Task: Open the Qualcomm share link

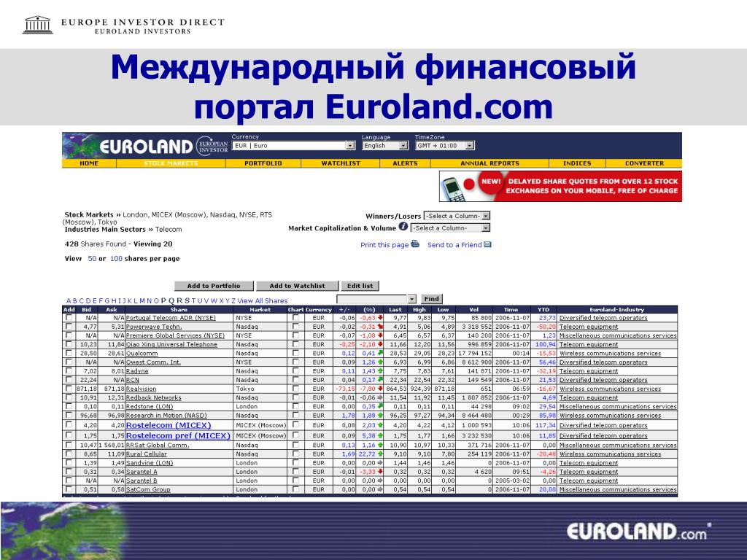Action: click(142, 354)
